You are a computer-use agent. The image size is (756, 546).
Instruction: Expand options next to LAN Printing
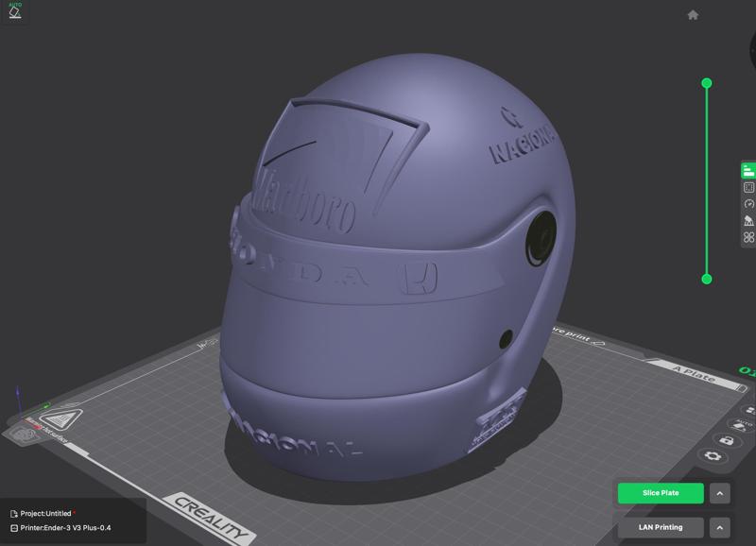tap(720, 527)
